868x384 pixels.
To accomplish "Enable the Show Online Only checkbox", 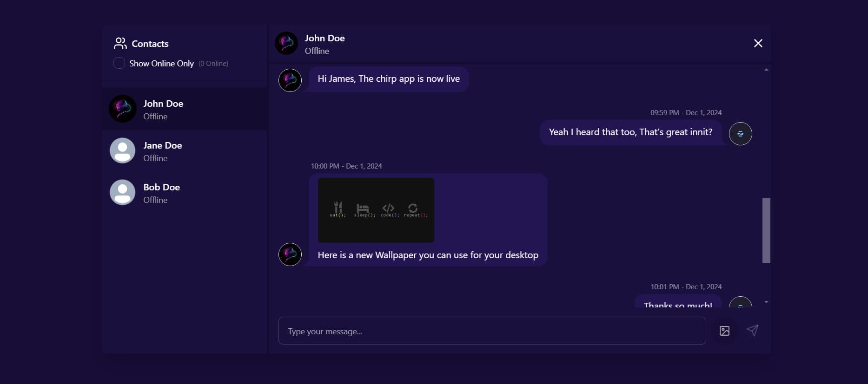I will (x=119, y=63).
